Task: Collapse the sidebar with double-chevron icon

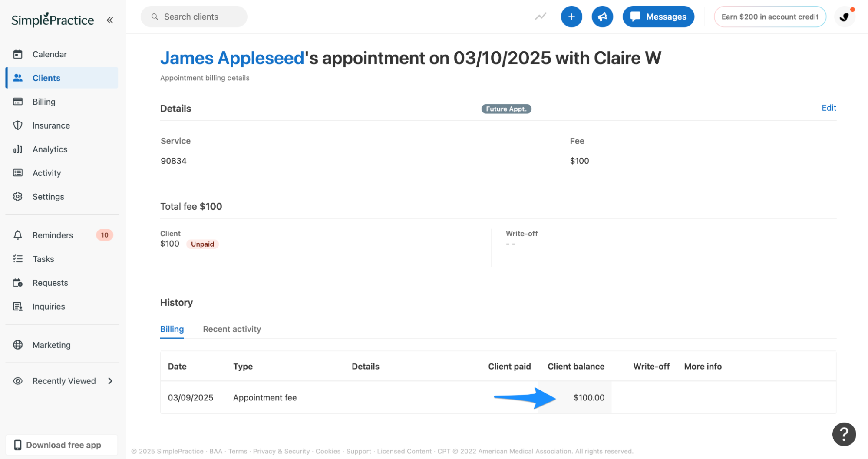Action: [x=110, y=20]
